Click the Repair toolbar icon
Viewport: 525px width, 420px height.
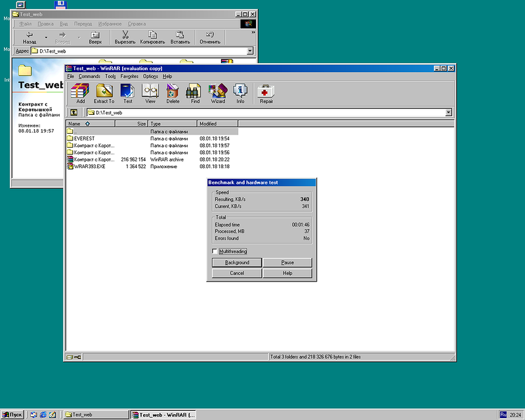click(266, 93)
